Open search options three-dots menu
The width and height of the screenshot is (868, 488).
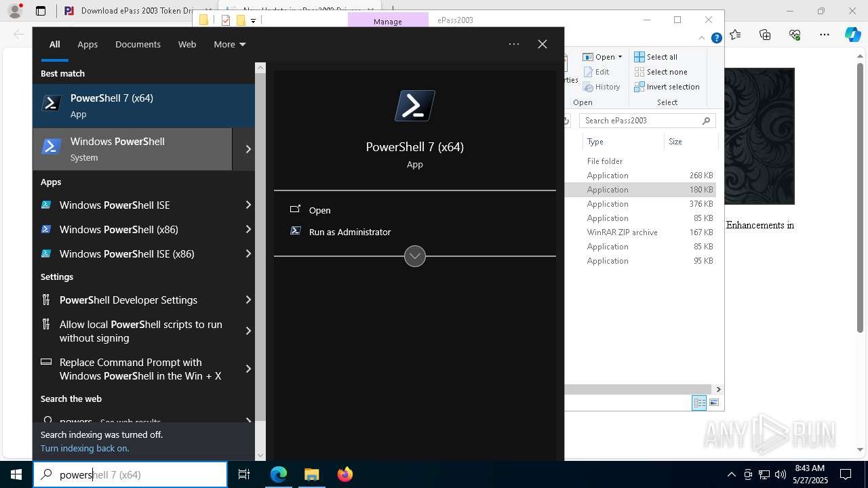(x=514, y=44)
